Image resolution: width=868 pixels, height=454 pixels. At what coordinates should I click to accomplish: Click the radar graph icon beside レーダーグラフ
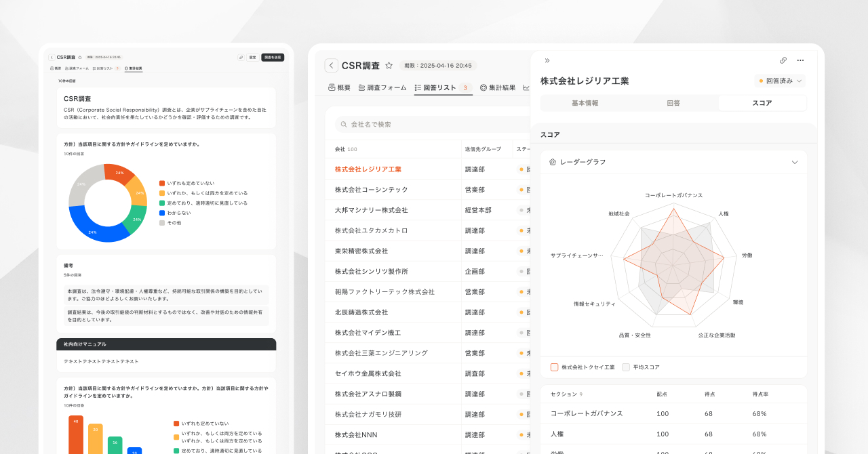553,163
